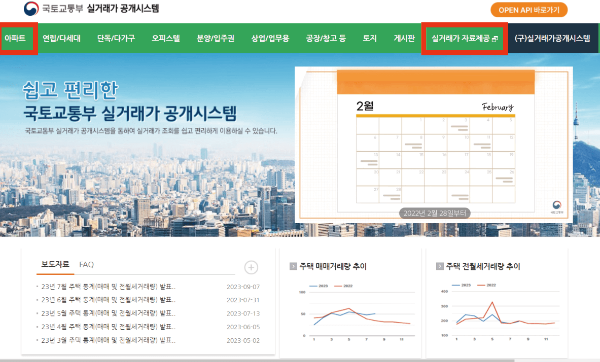
Task: Open the plus icon beside 보도자료 list
Action: pos(251,267)
